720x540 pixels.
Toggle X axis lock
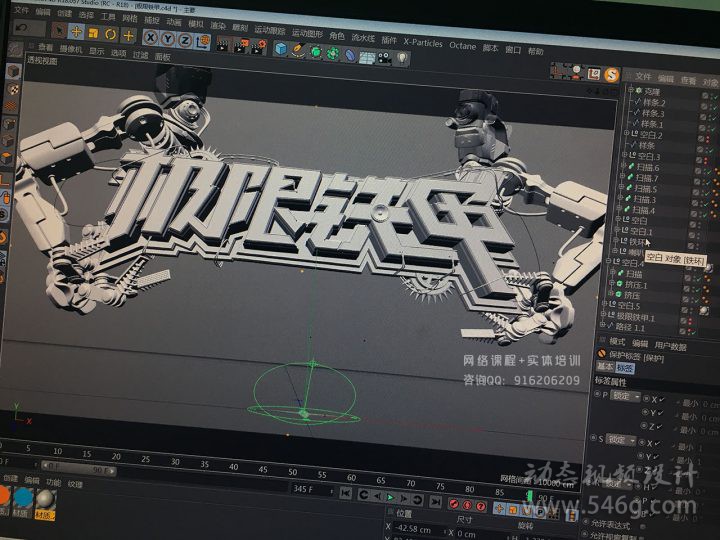[151, 38]
